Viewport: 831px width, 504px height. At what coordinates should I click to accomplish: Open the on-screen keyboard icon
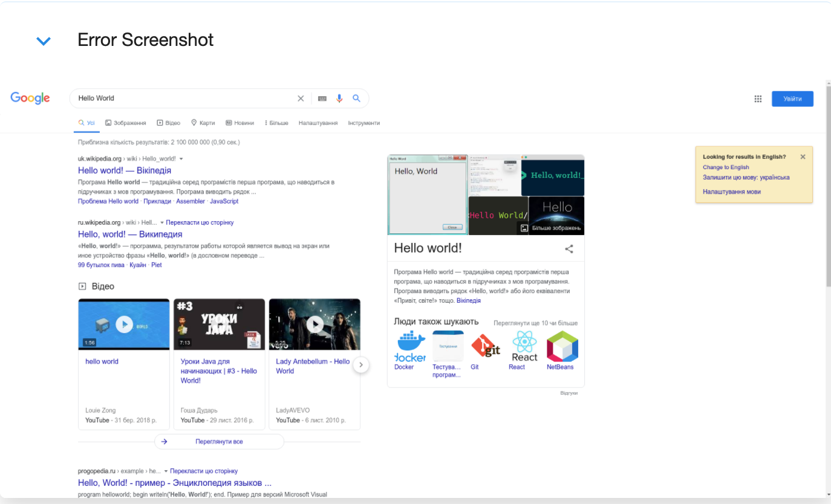click(322, 99)
